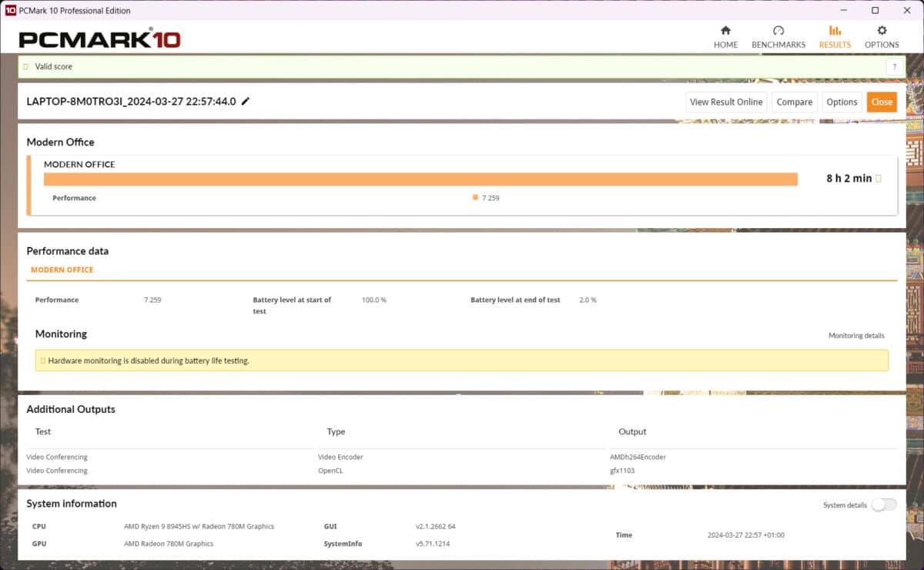Click the Type column header
The height and width of the screenshot is (570, 924).
click(x=336, y=432)
